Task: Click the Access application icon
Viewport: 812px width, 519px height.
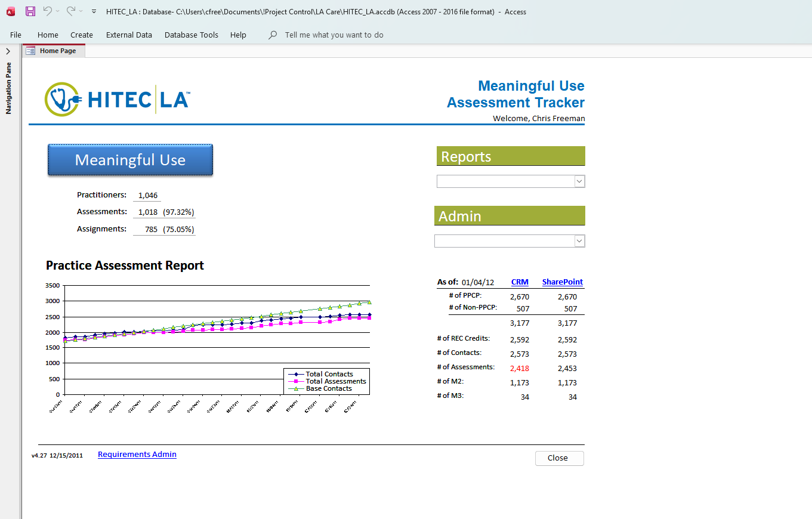Action: coord(10,11)
